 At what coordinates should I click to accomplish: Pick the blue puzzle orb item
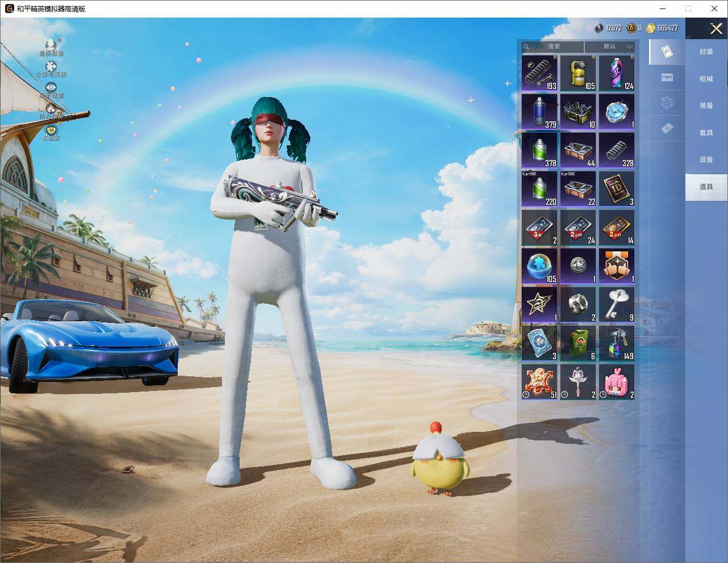[x=539, y=266]
